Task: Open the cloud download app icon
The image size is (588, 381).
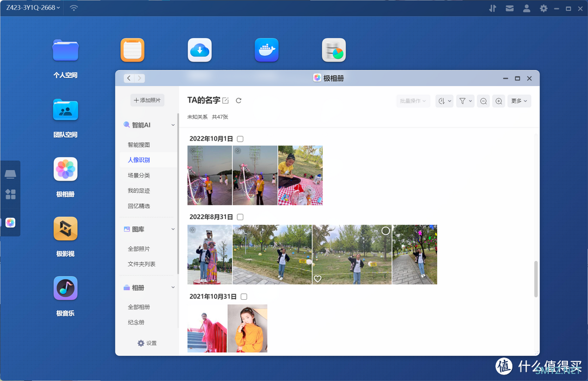Action: pos(199,50)
